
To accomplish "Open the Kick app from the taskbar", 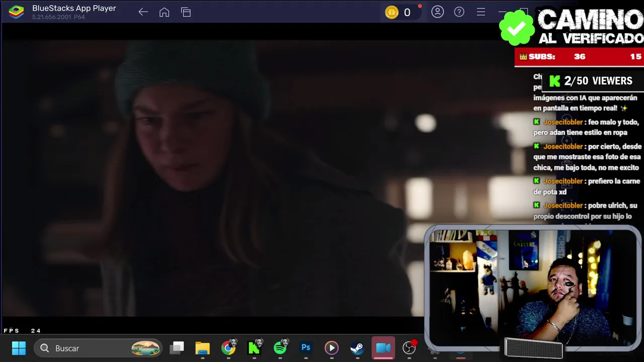I will coord(255,347).
